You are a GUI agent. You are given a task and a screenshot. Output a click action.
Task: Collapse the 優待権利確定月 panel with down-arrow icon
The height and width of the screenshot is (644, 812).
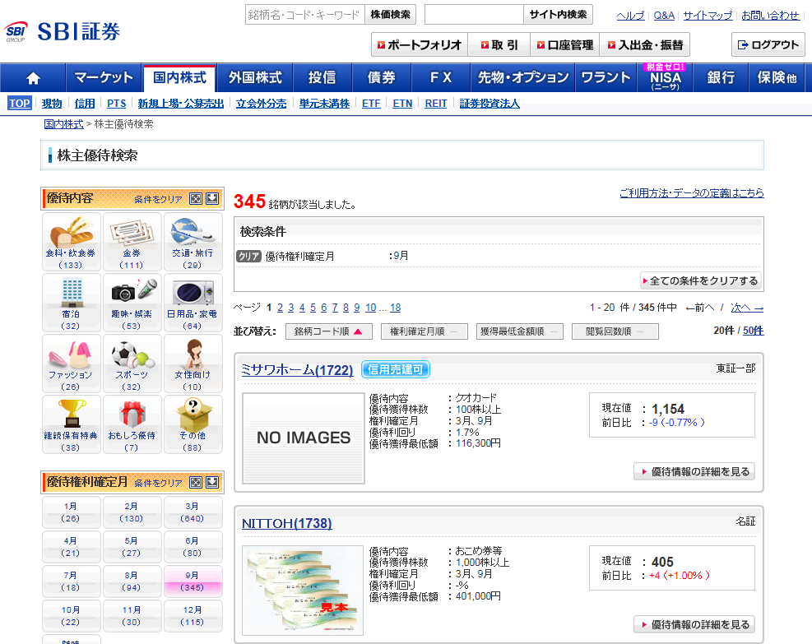pyautogui.click(x=212, y=483)
